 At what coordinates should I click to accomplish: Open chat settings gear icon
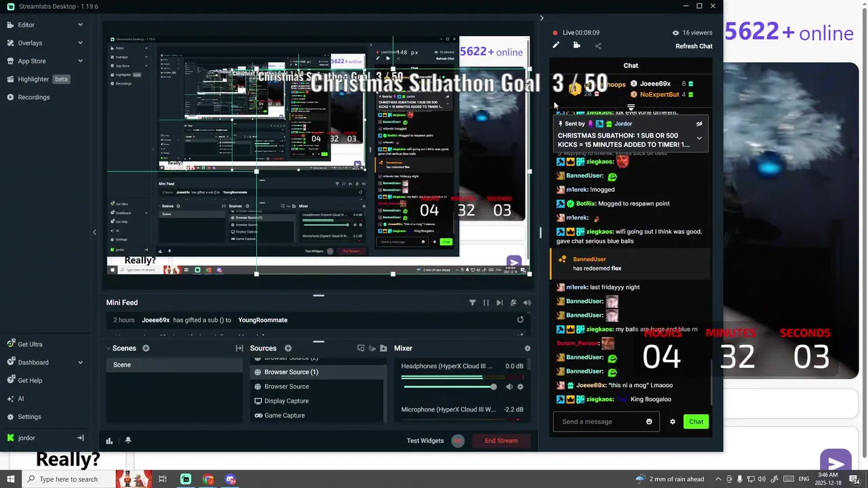click(673, 422)
